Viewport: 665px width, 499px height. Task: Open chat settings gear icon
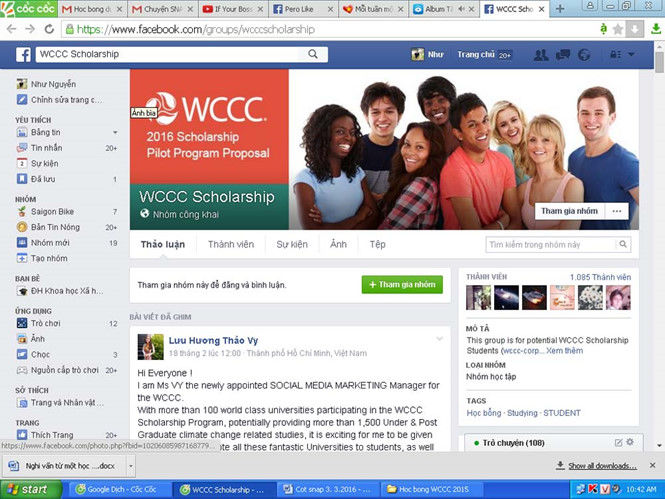pyautogui.click(x=631, y=442)
